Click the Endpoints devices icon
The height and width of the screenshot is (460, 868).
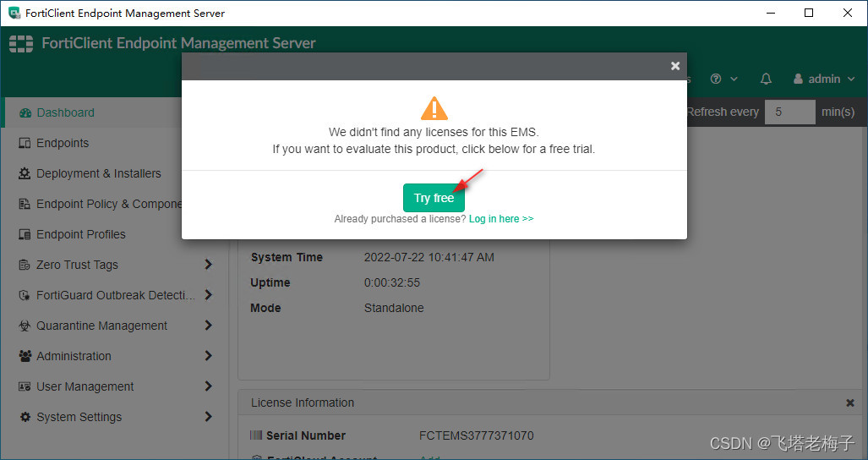[25, 144]
